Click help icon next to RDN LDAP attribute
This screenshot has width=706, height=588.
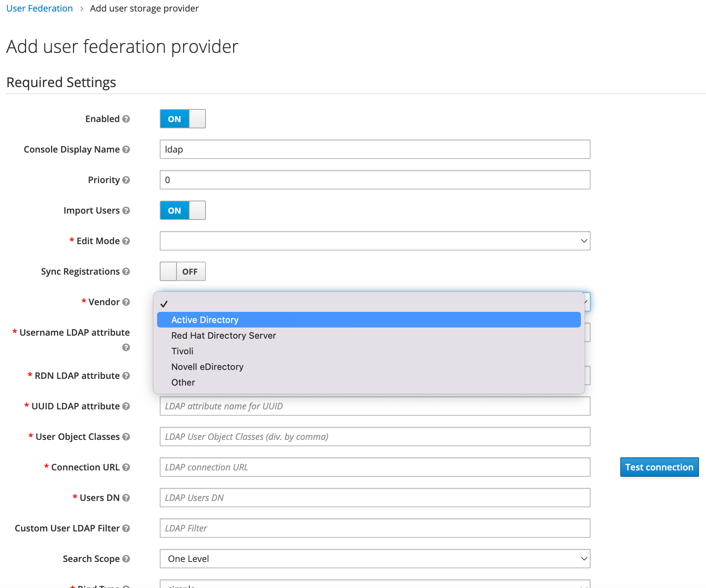click(126, 376)
